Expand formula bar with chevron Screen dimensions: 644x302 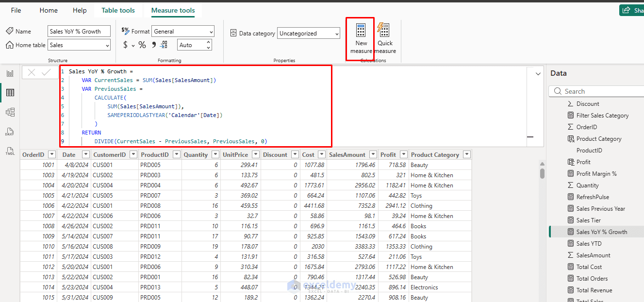click(538, 74)
